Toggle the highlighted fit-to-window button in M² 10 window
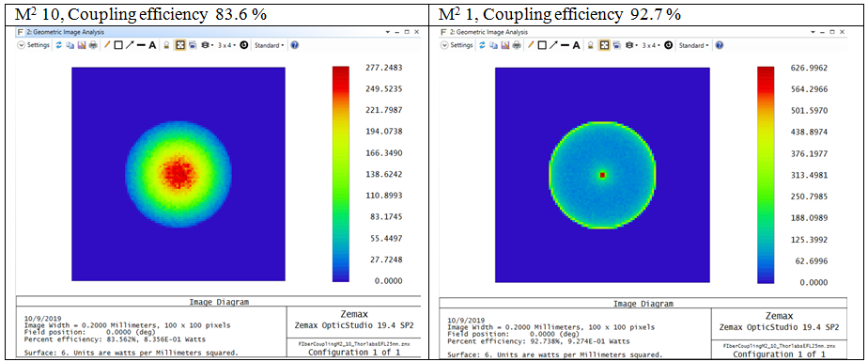The image size is (868, 362). coord(180,45)
